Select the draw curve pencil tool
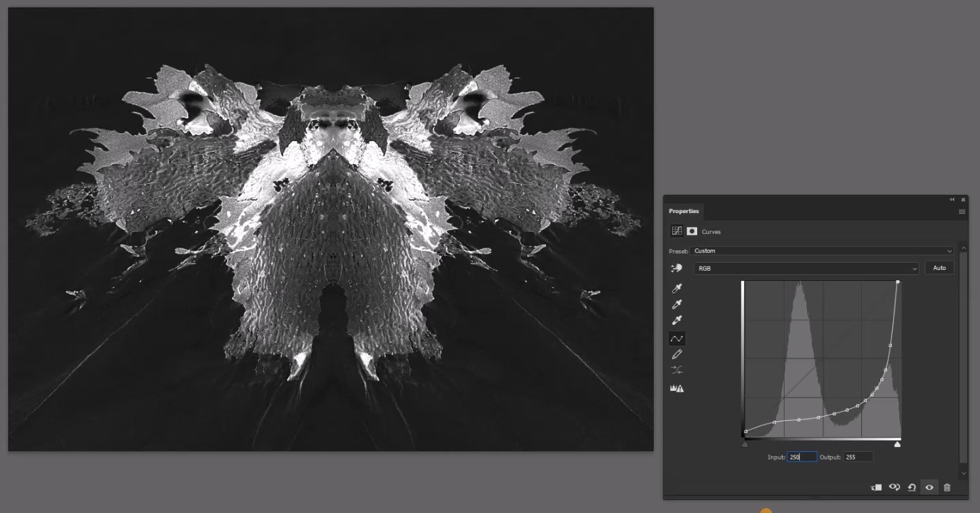This screenshot has height=513, width=980. tap(676, 354)
